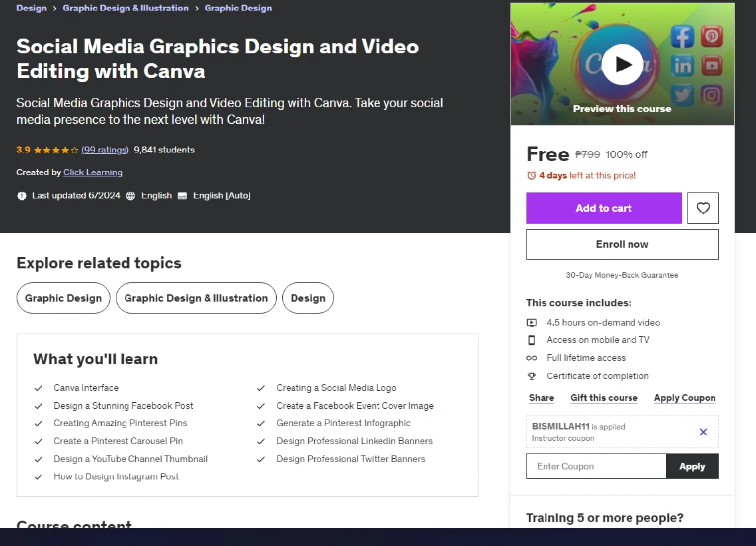
Task: Click the Apply coupon button
Action: 692,466
